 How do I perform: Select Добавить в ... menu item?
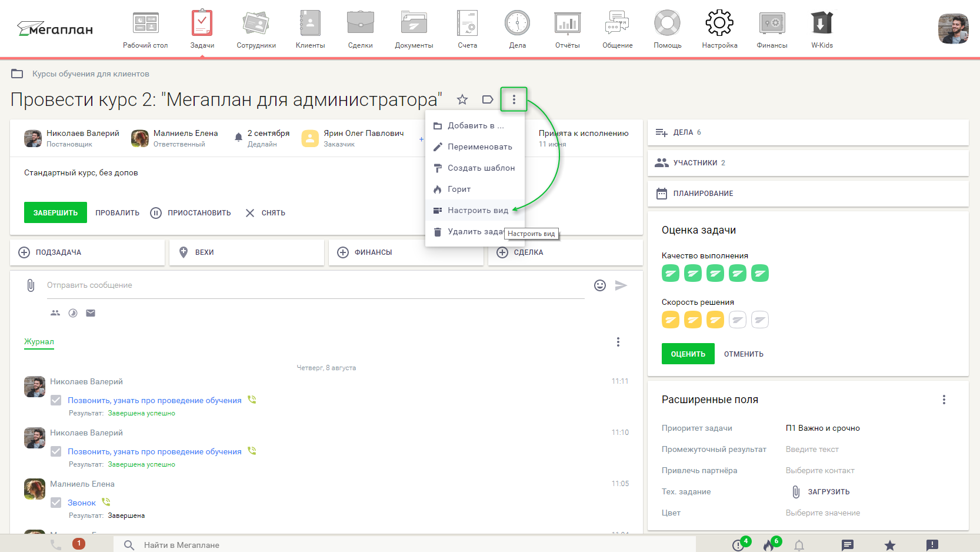(x=475, y=125)
